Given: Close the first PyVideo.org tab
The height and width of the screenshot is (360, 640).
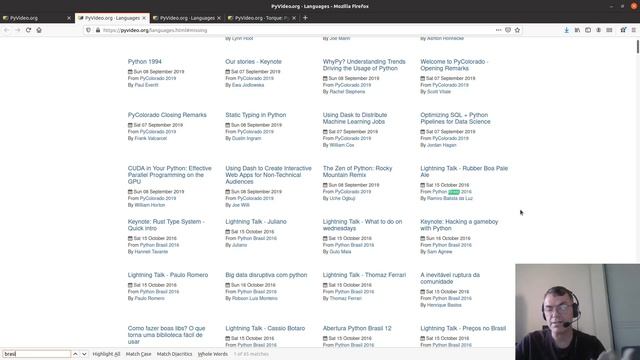Looking at the screenshot, I should point(69,18).
